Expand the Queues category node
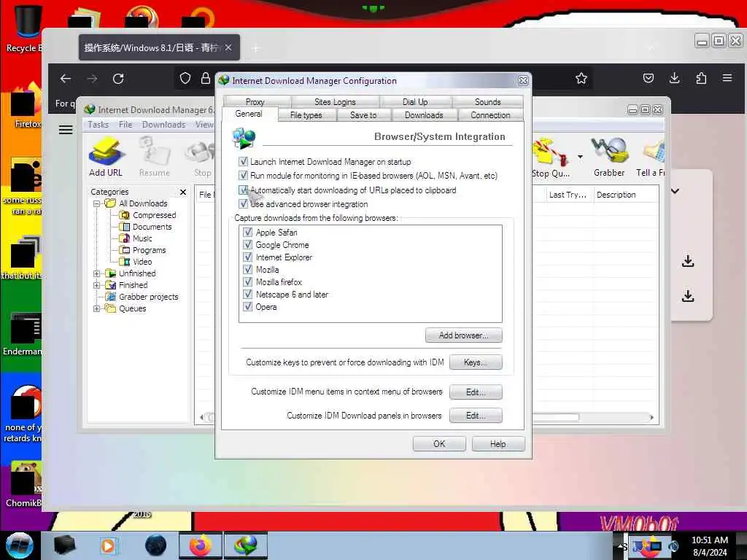 pyautogui.click(x=97, y=308)
